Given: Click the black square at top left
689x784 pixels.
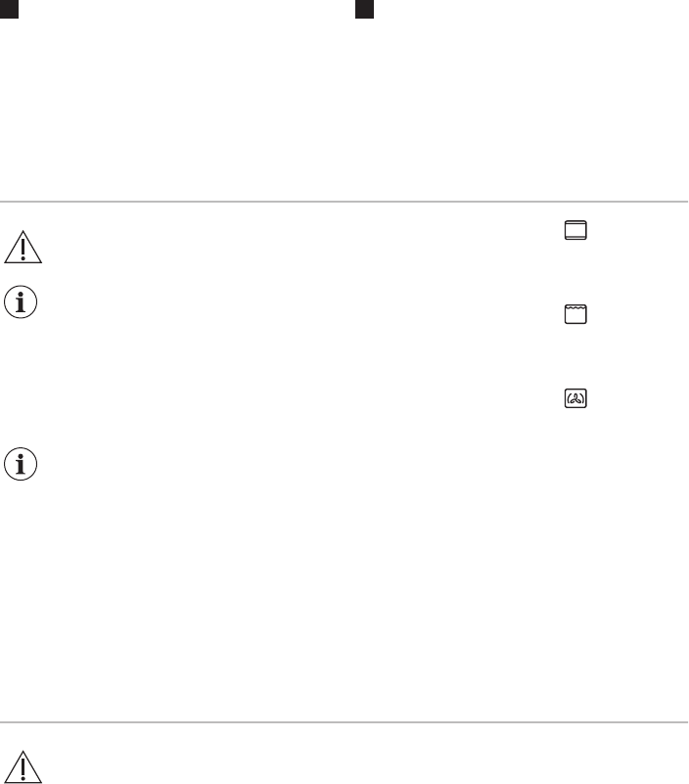Looking at the screenshot, I should tap(9, 9).
